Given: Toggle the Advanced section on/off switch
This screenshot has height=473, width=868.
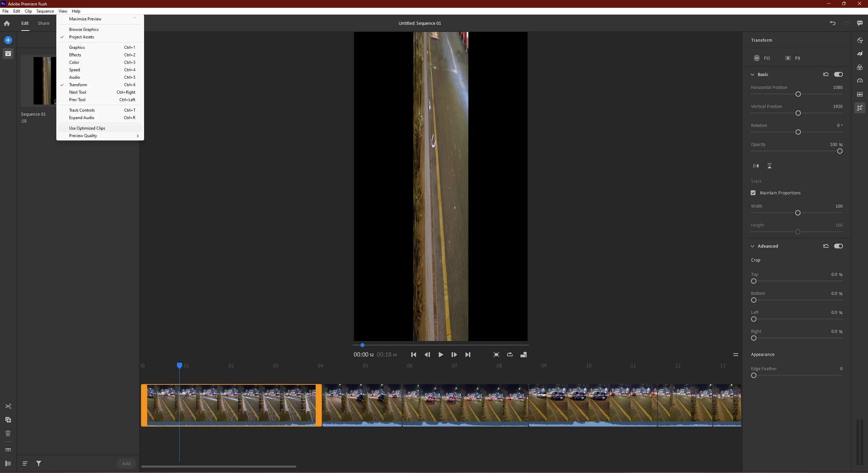Looking at the screenshot, I should [x=838, y=246].
